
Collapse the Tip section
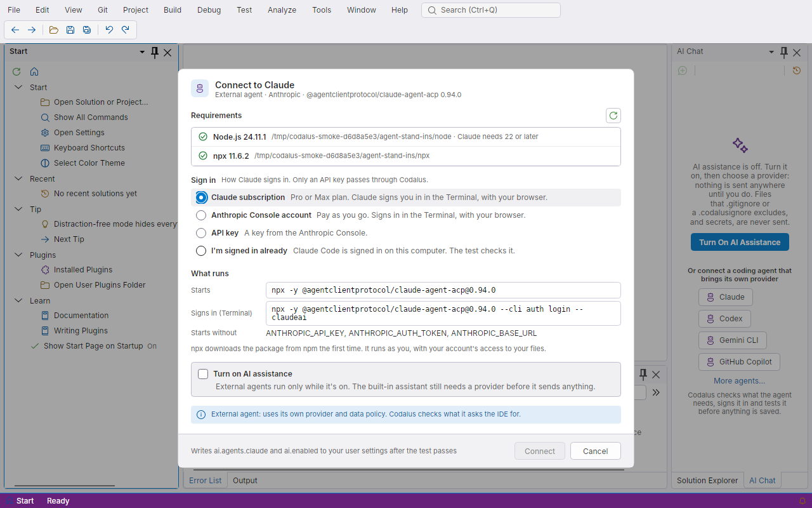tap(18, 209)
